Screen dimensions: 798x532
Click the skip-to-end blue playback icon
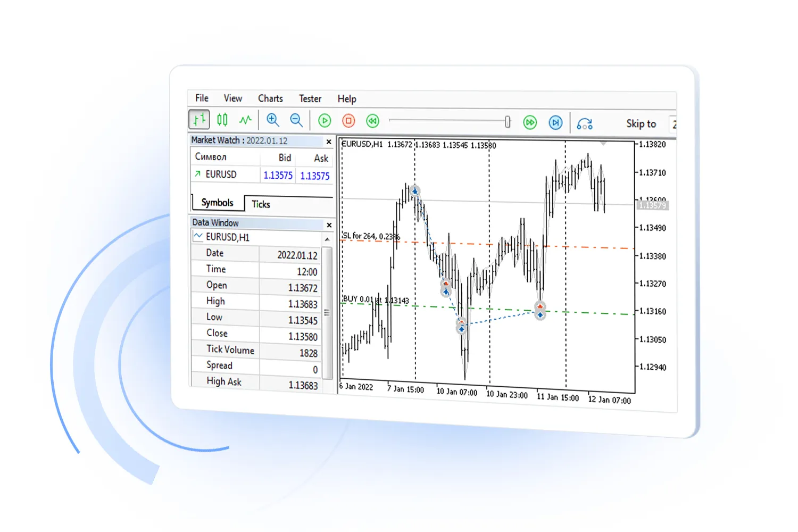click(555, 122)
